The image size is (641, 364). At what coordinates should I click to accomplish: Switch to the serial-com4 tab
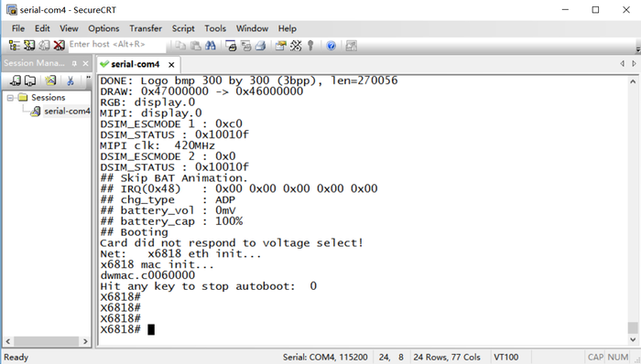[x=135, y=64]
